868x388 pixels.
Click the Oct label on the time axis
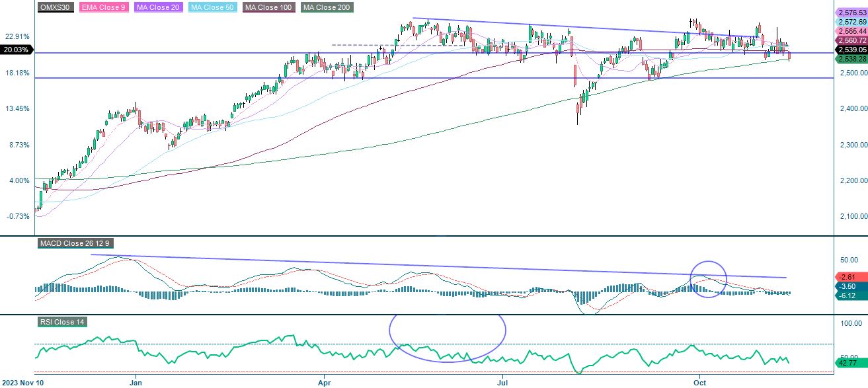(701, 382)
